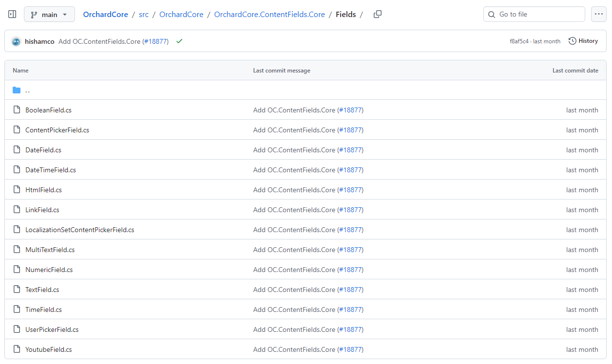
Task: Click file icon beside UserPickerField.cs
Action: pyautogui.click(x=17, y=329)
